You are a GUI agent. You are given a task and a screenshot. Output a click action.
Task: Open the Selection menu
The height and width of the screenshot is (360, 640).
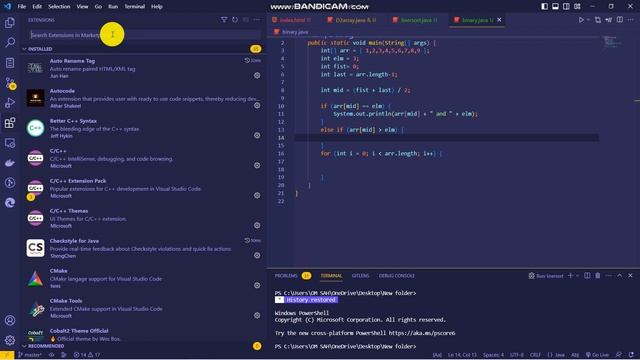[x=59, y=7]
